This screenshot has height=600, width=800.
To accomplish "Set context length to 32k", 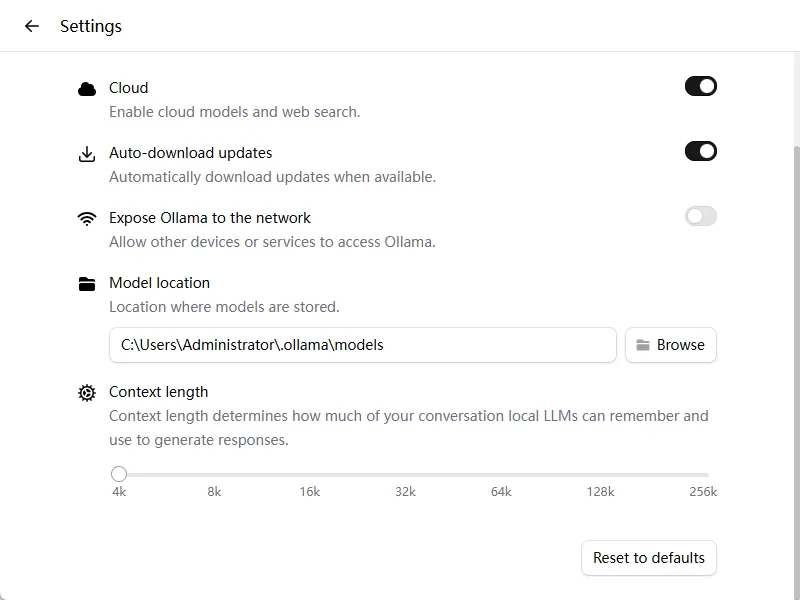I will (x=406, y=474).
